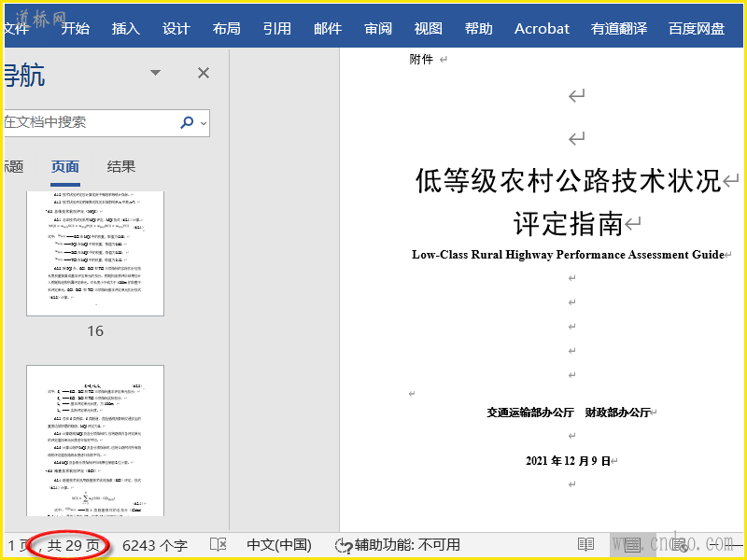
Task: Open the 有道翻译 ribbon tab
Action: point(619,29)
